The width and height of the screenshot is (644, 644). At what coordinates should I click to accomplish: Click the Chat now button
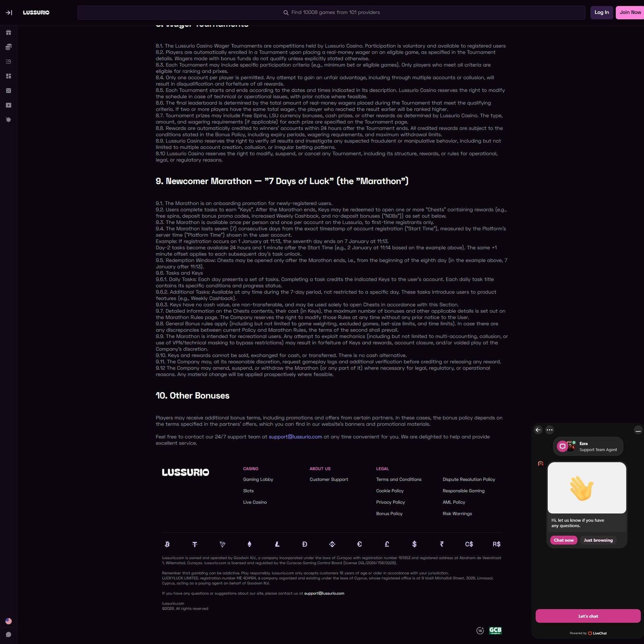563,540
